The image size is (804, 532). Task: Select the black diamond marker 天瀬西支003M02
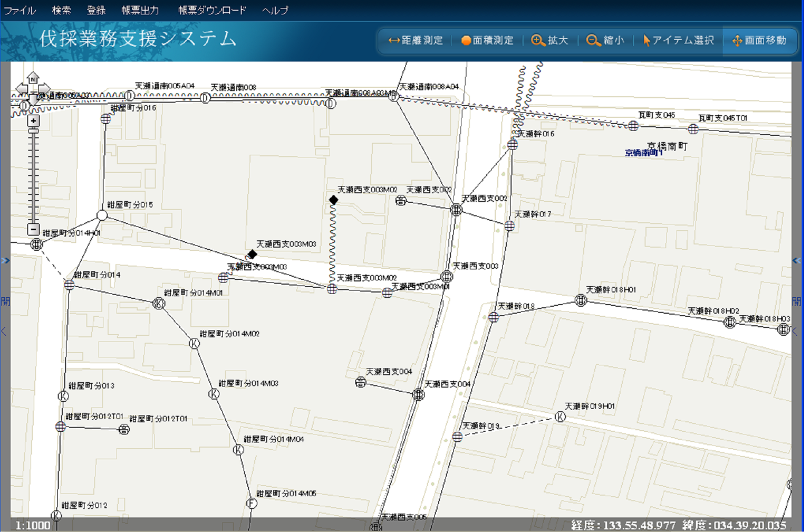tap(334, 200)
